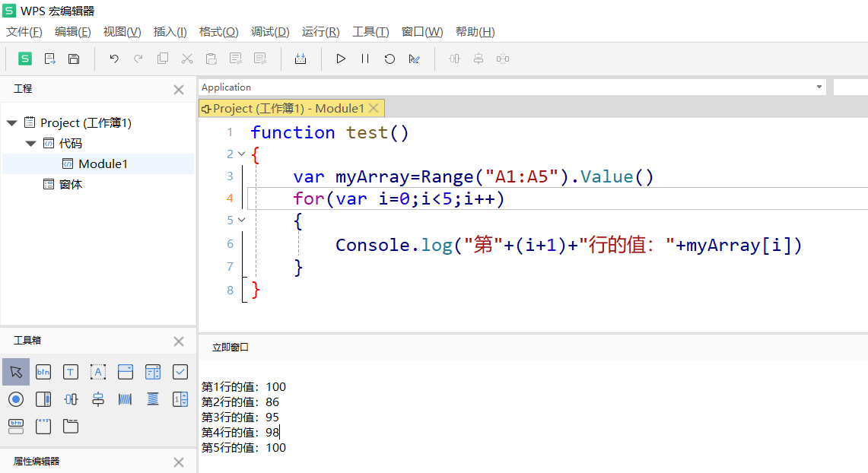868x473 pixels.
Task: Select the combo box control in toolbox
Action: click(x=125, y=372)
